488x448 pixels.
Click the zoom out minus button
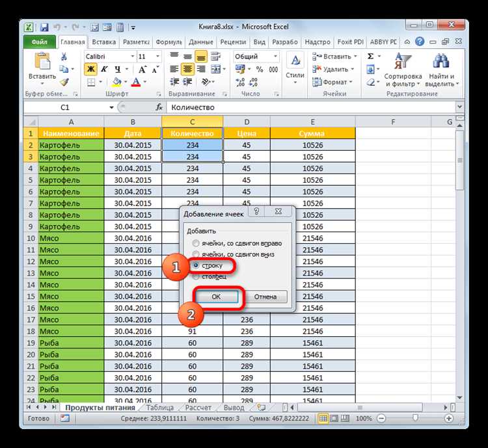coord(381,418)
